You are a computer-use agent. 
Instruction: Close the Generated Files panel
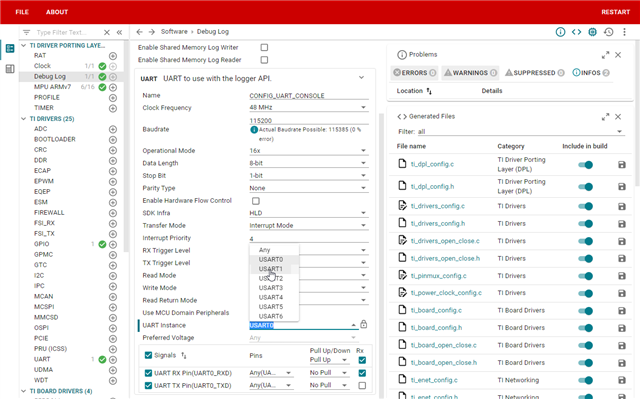(618, 117)
